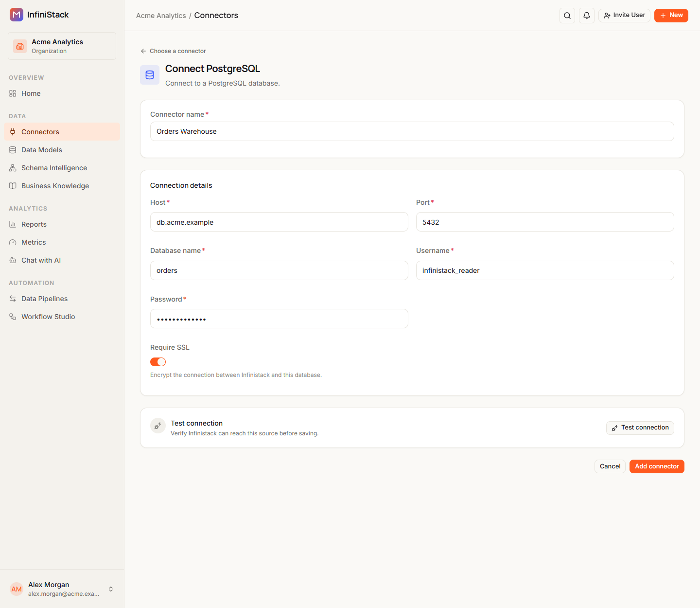
Task: Toggle the Require SSL switch
Action: (x=158, y=362)
